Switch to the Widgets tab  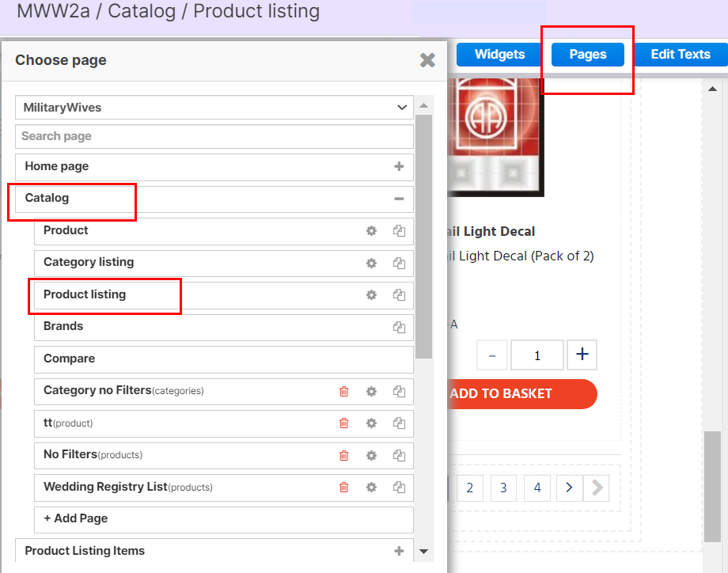[499, 54]
